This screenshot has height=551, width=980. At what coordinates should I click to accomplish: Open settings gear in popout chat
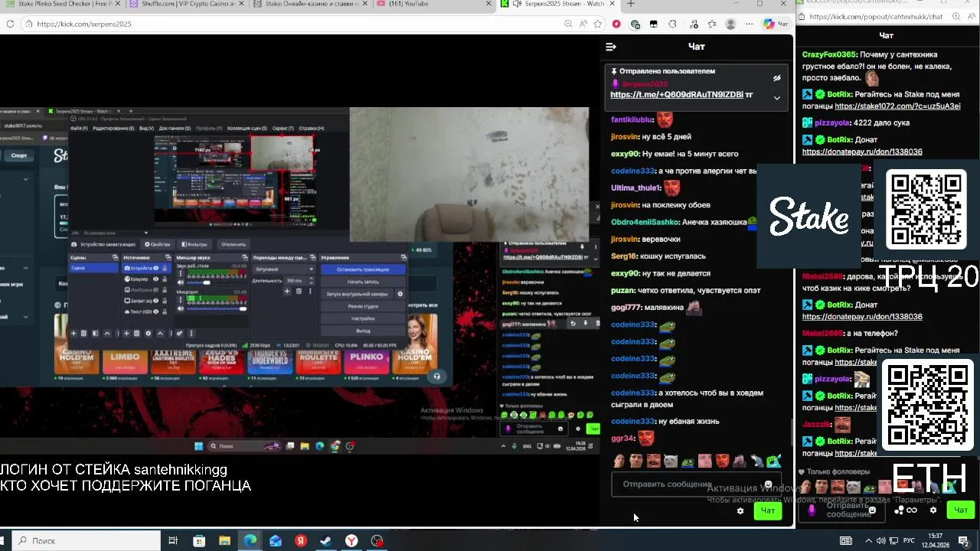pyautogui.click(x=933, y=510)
